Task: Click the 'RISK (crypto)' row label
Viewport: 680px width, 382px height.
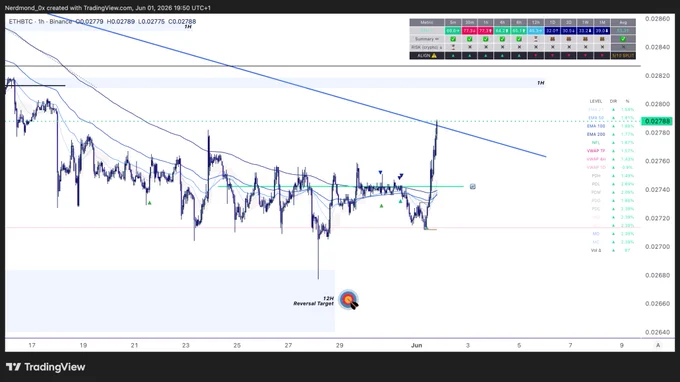Action: click(427, 47)
